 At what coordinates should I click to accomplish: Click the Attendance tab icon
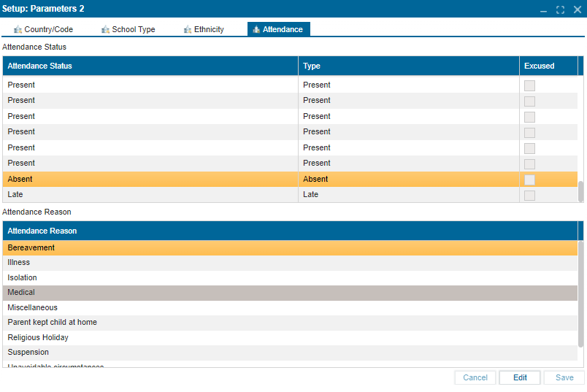tap(256, 29)
